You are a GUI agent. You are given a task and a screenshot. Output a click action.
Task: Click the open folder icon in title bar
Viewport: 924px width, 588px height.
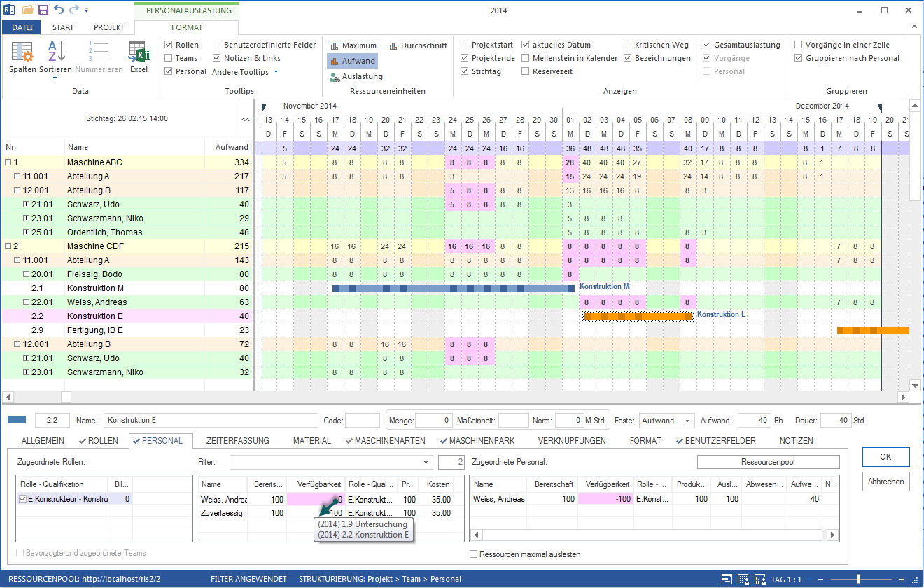pos(28,10)
